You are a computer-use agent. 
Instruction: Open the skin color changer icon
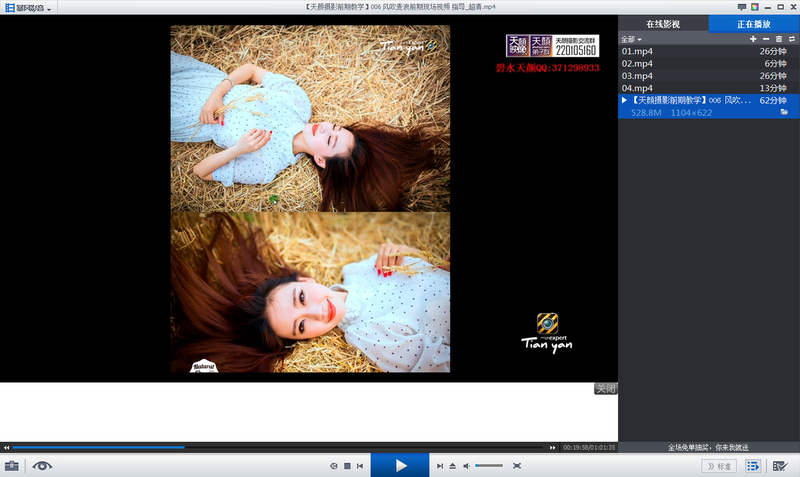coord(755,7)
